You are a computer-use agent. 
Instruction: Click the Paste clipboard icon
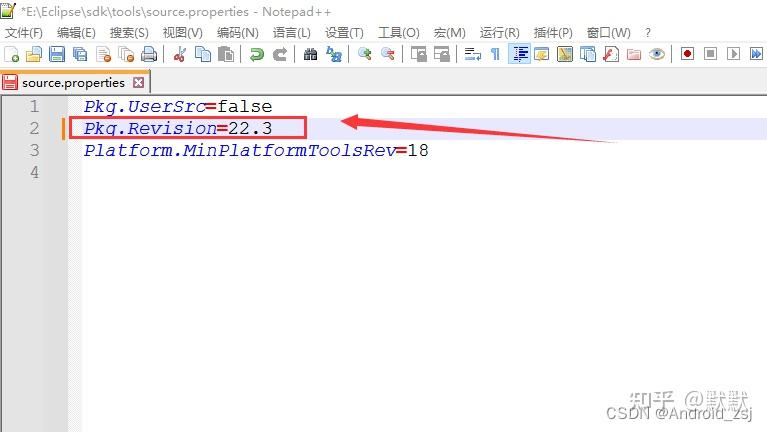coord(226,54)
